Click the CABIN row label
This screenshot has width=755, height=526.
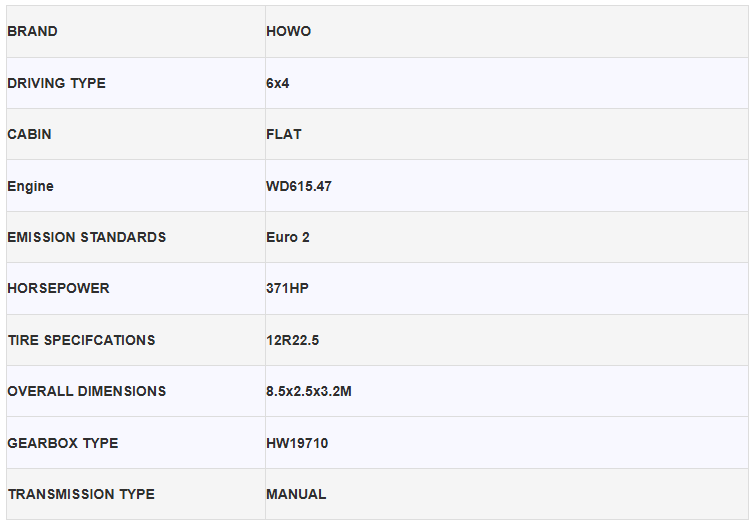point(29,134)
